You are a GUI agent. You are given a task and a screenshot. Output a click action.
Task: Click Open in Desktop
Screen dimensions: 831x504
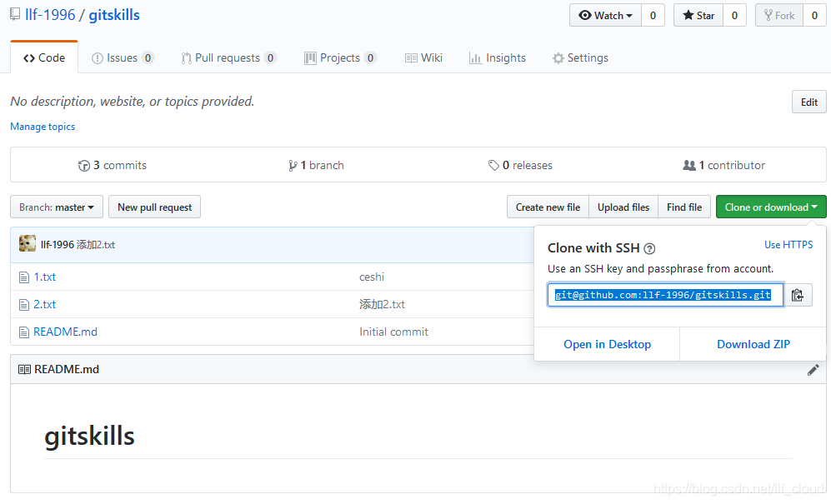click(607, 345)
